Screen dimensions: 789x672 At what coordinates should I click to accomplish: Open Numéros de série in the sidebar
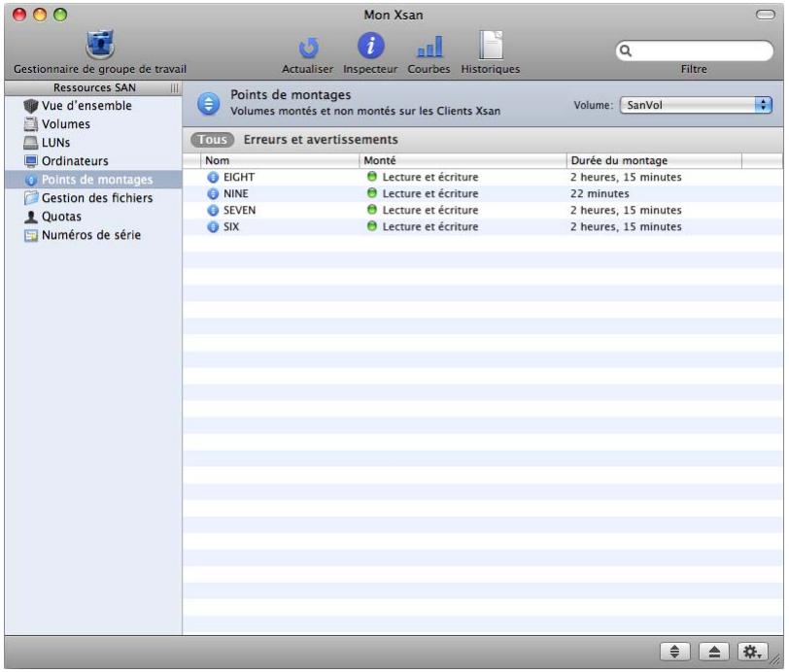[x=91, y=235]
